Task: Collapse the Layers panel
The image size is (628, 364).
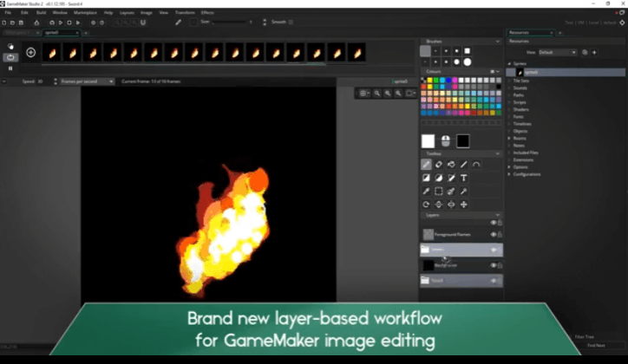Action: pos(497,215)
